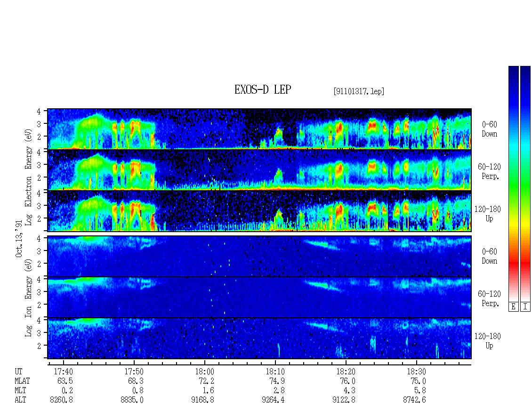Select the 18:00 time tick label

coord(205,372)
